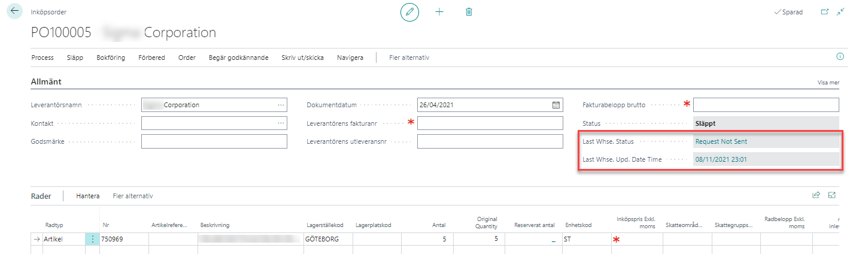This screenshot has height=254, width=868.
Task: Click the pencil edit icon
Action: click(x=409, y=12)
